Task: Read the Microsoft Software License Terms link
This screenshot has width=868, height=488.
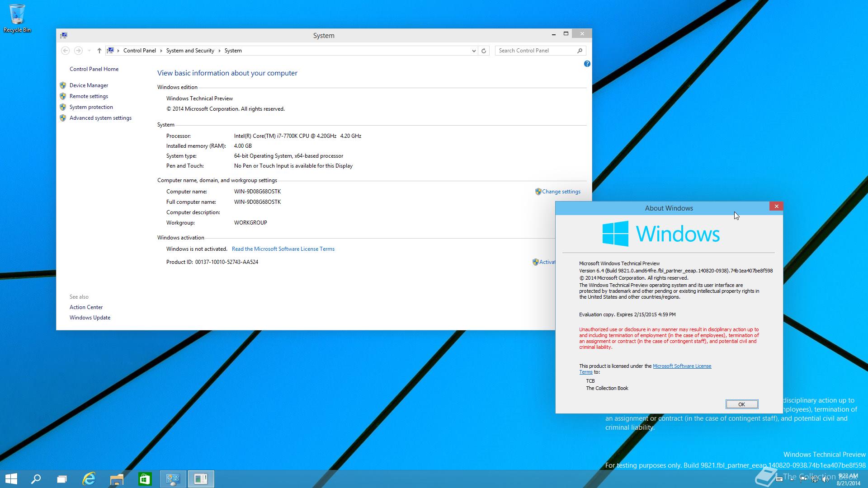Action: [x=283, y=249]
